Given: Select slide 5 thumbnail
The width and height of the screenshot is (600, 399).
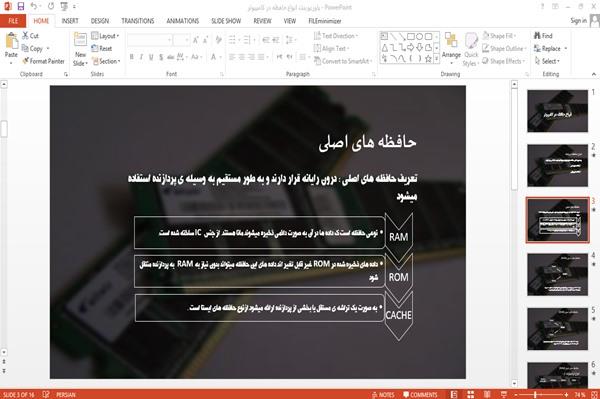Looking at the screenshot, I should coord(558,329).
